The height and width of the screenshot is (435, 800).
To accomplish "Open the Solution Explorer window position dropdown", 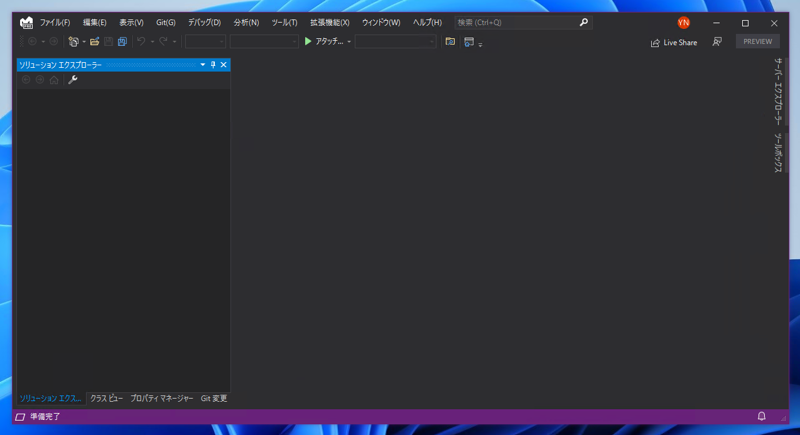I will tap(203, 65).
